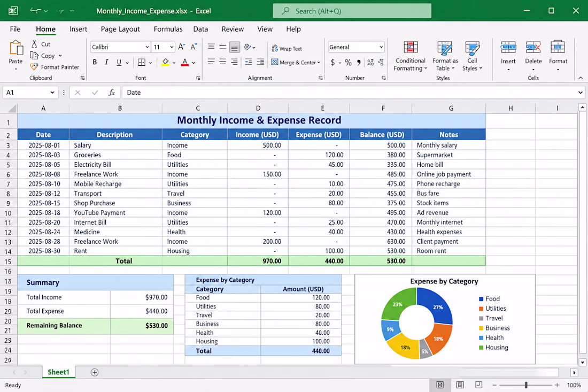This screenshot has height=392, width=588.
Task: Switch to Page Layout view in status bar
Action: coord(460,385)
